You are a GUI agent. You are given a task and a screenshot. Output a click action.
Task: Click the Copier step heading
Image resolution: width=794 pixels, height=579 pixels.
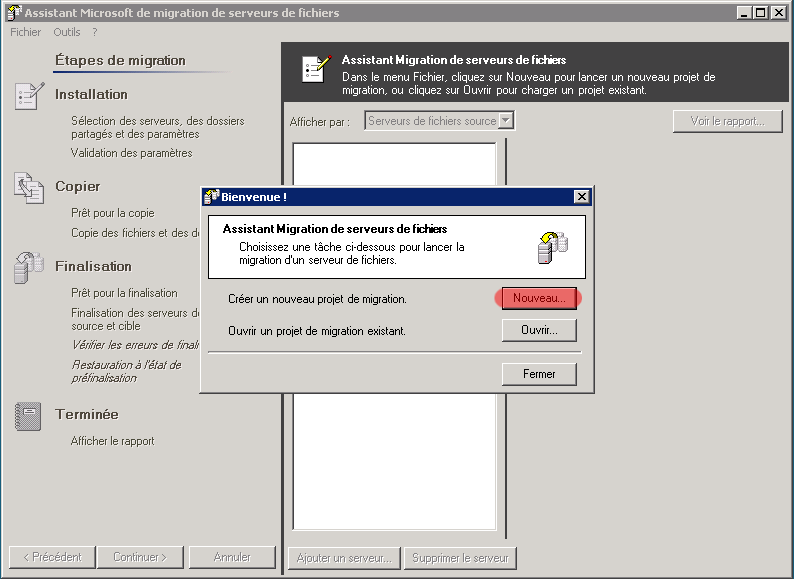pyautogui.click(x=77, y=186)
